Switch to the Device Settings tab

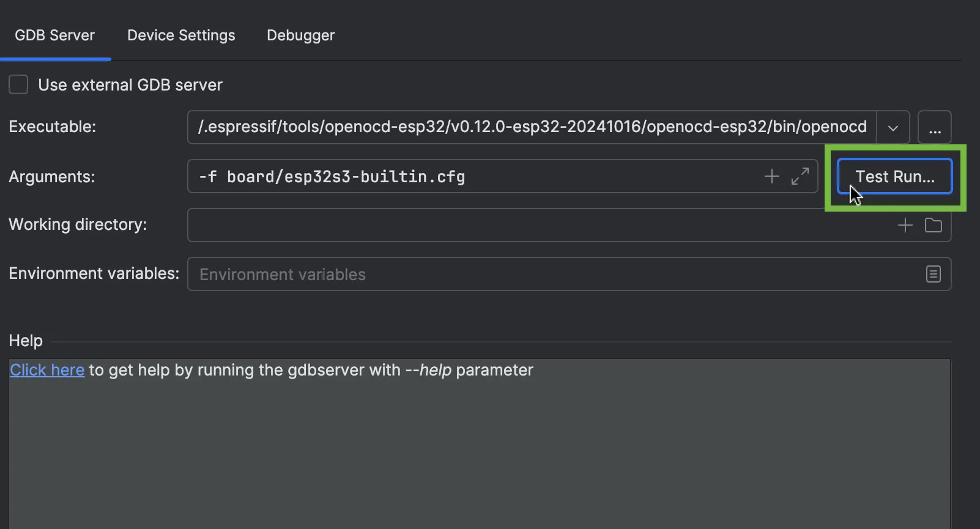[181, 35]
